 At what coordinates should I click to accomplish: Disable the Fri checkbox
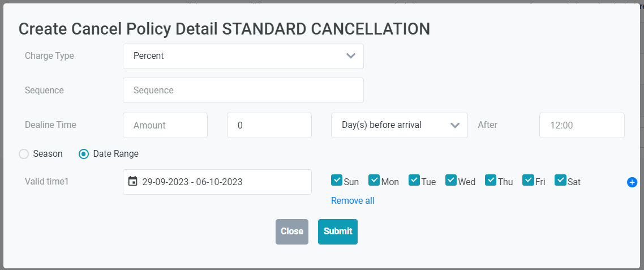528,181
